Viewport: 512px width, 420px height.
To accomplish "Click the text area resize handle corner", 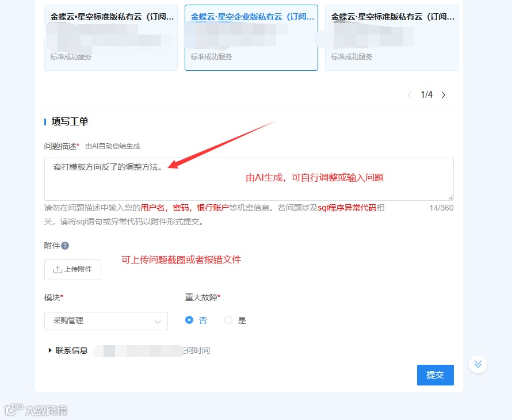I will (x=450, y=197).
